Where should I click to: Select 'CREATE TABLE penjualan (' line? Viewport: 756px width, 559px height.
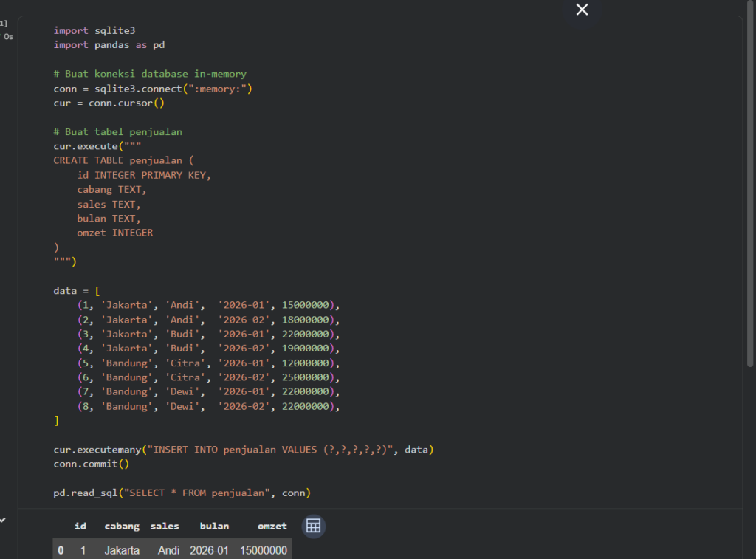[123, 160]
